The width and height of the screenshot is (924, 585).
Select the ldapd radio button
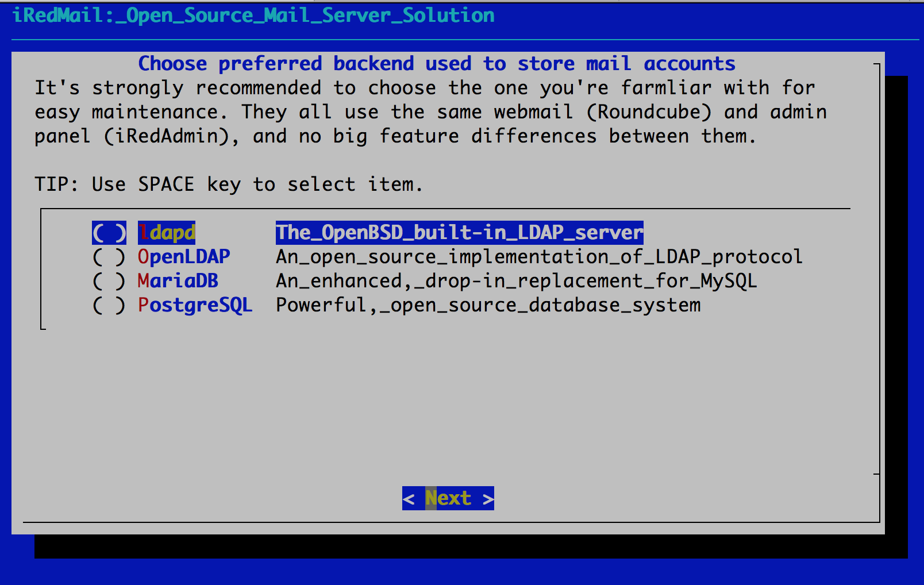pyautogui.click(x=109, y=233)
